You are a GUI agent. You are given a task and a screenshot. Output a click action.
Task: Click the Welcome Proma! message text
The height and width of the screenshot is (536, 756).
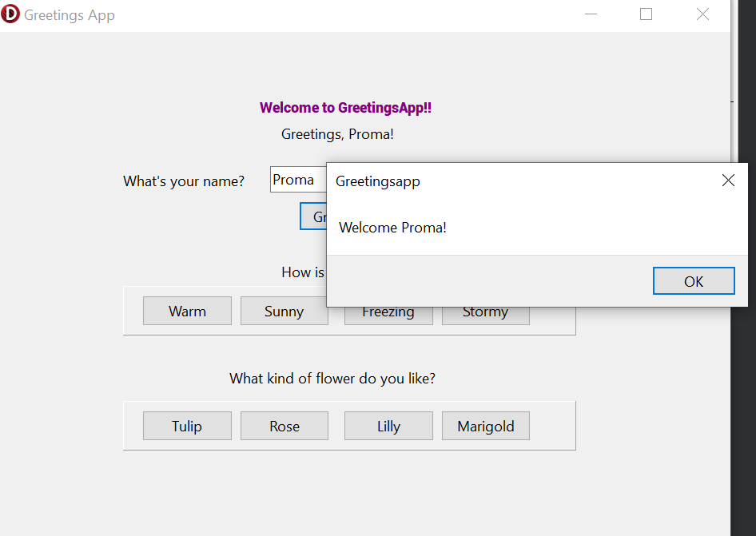pos(392,227)
